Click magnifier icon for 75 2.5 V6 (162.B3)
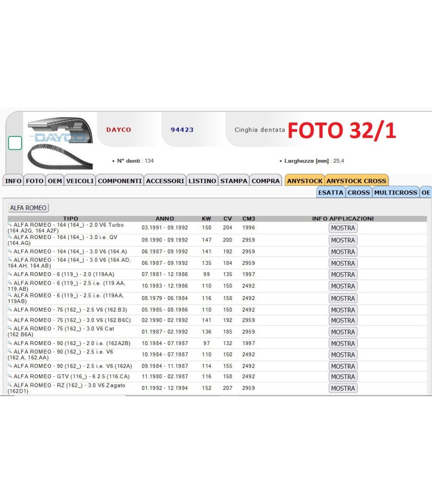Viewport: 432px width, 504px height. coord(10,309)
